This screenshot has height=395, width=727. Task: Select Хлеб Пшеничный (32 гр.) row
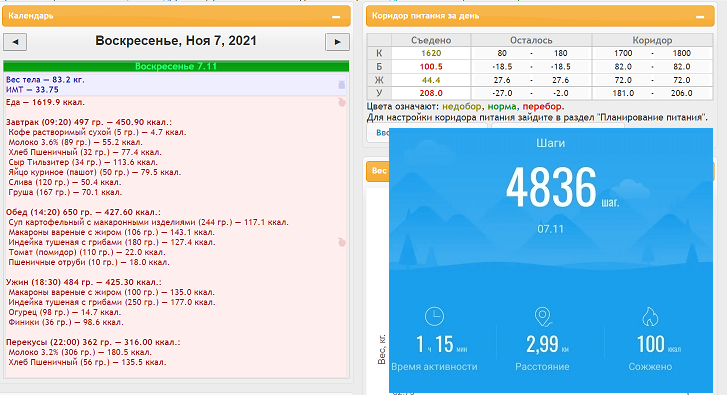[x=85, y=152]
